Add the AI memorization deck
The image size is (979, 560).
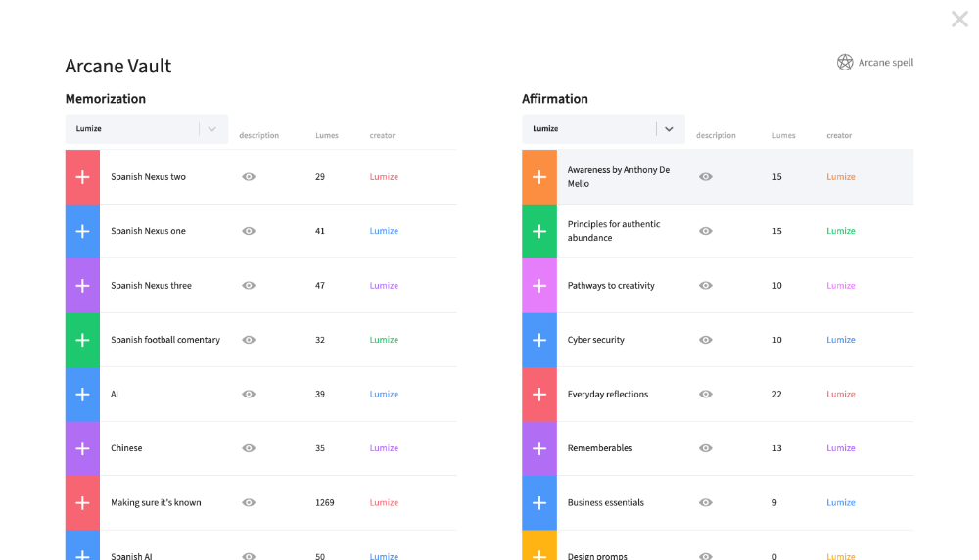82,394
